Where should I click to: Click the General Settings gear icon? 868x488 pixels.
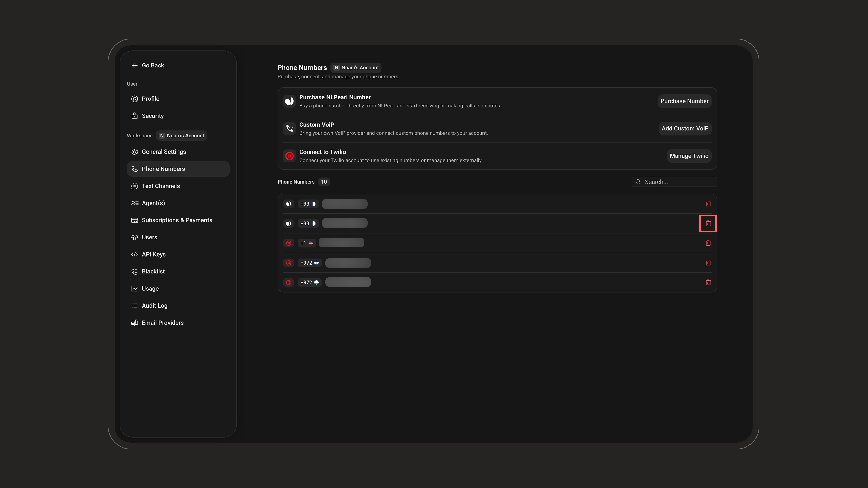tap(134, 152)
